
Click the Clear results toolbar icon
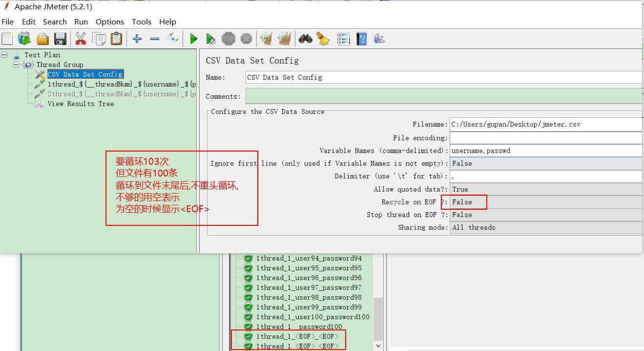pos(267,39)
